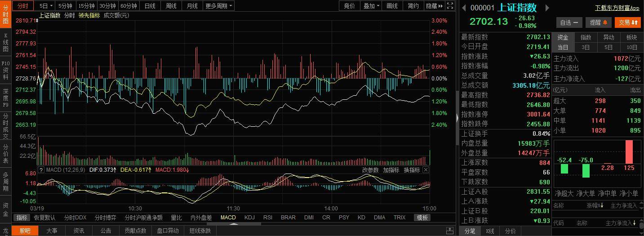Switch to K线 tab at bottom right

click(490, 231)
